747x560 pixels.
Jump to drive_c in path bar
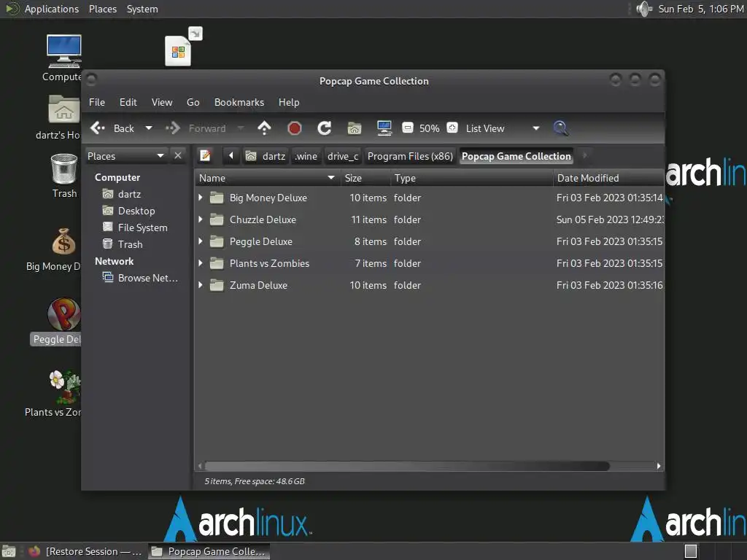pos(343,156)
